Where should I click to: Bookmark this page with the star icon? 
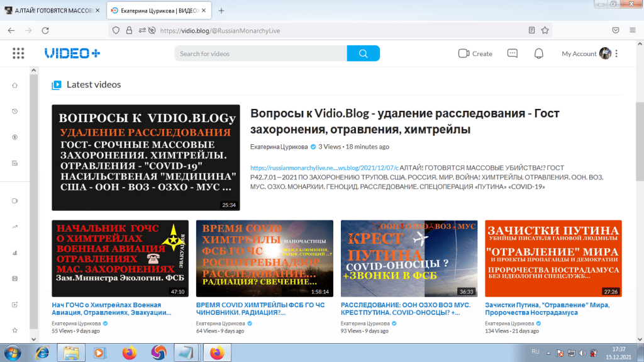click(x=545, y=30)
